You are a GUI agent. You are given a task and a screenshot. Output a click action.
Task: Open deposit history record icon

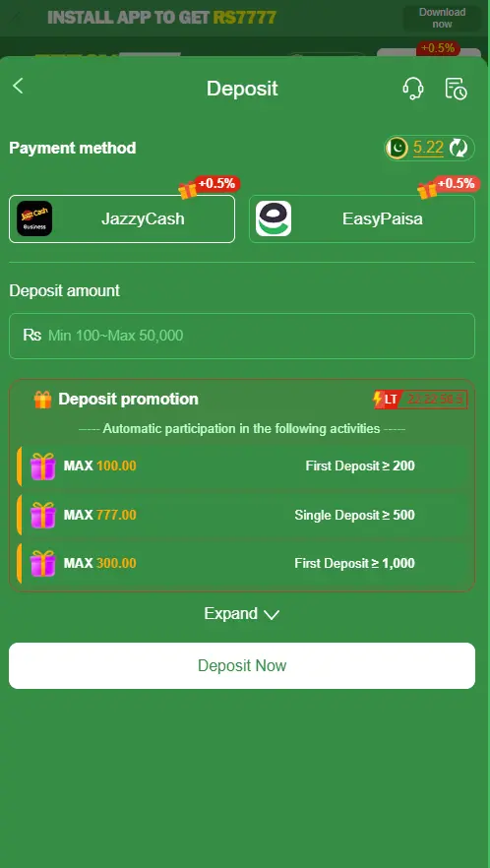coord(457,89)
